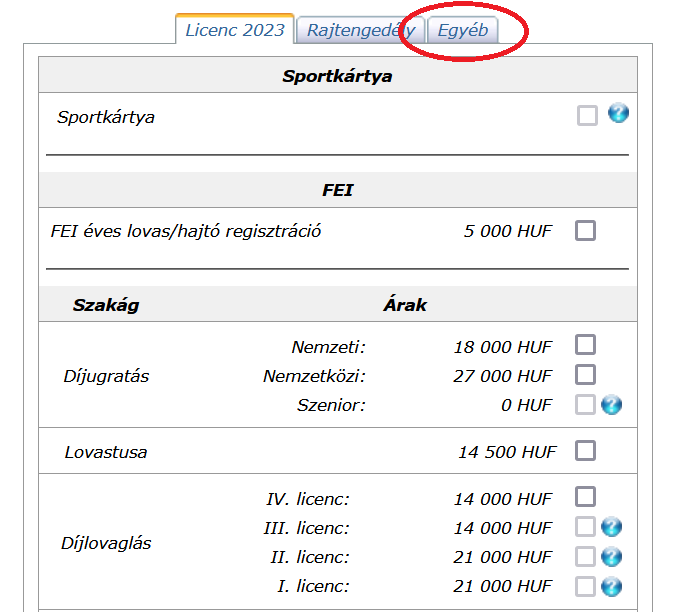The height and width of the screenshot is (612, 677).
Task: Check the Lovastusa 14 500 HUF box
Action: click(x=586, y=451)
